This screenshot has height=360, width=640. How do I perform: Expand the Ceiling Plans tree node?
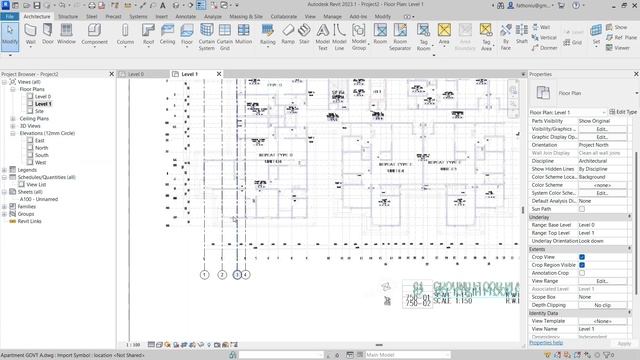13,118
